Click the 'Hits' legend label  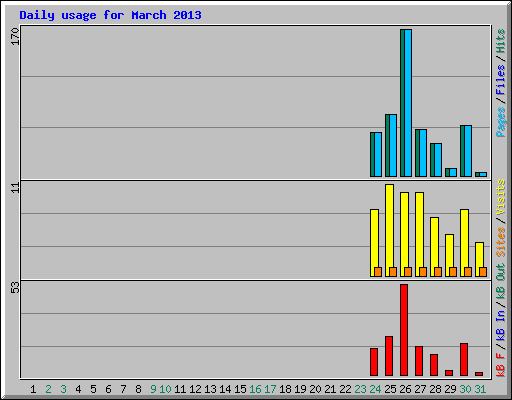[501, 41]
